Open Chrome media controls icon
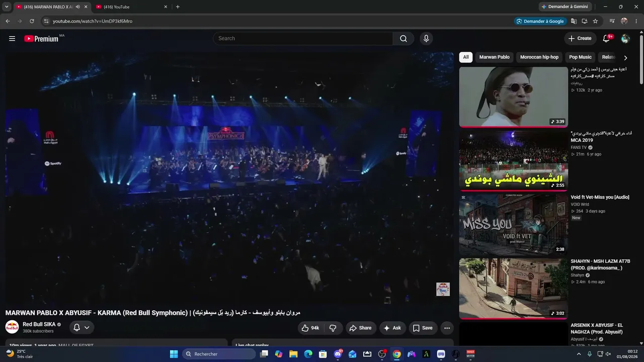Image resolution: width=644 pixels, height=362 pixels. click(x=612, y=21)
